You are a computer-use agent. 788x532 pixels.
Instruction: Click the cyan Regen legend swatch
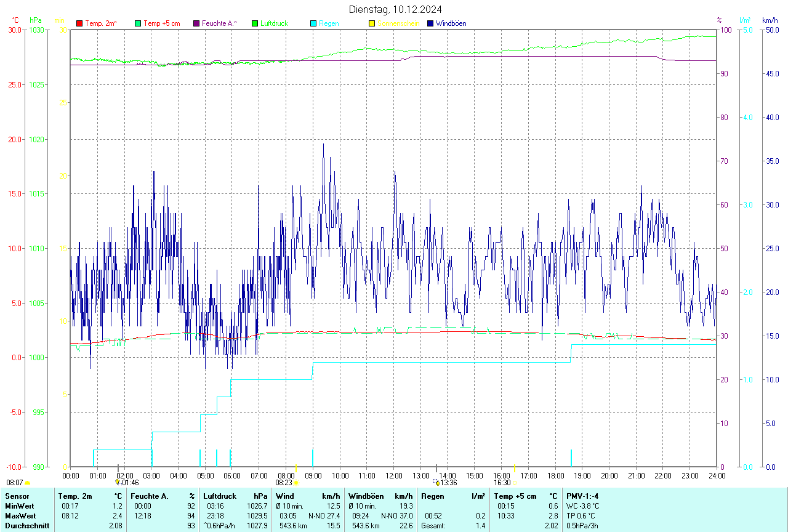[x=313, y=23]
